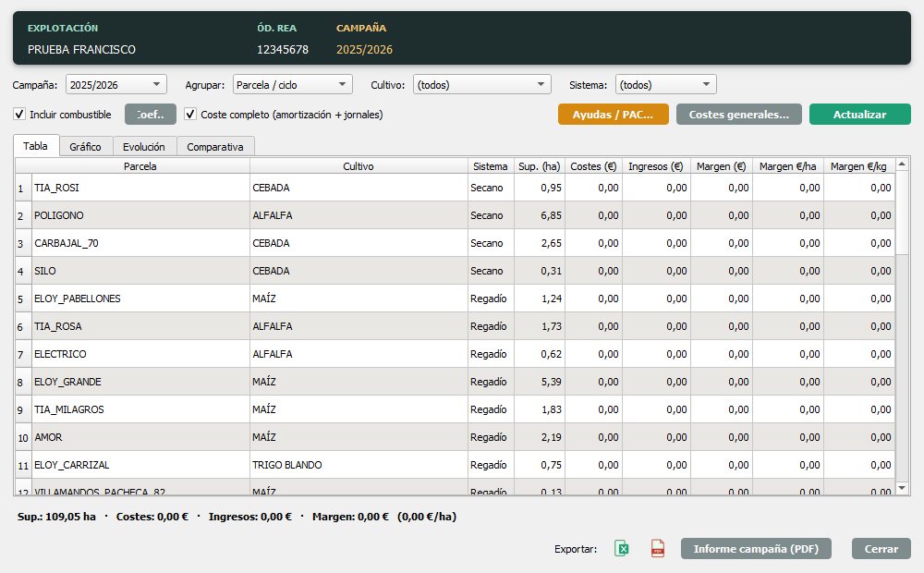
Task: Click ALFALFA crop in ELECTRICO row
Action: (359, 354)
